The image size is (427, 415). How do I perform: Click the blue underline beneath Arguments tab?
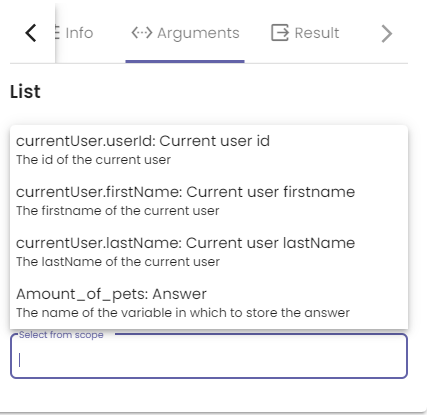pos(185,61)
